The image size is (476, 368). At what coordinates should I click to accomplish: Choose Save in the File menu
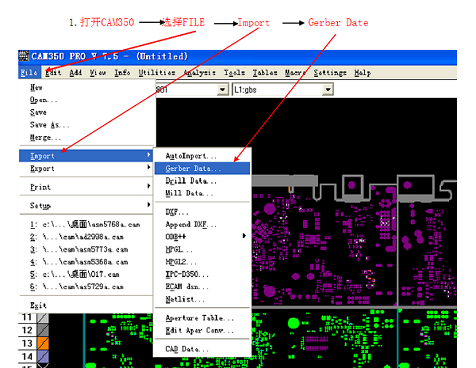(x=87, y=112)
